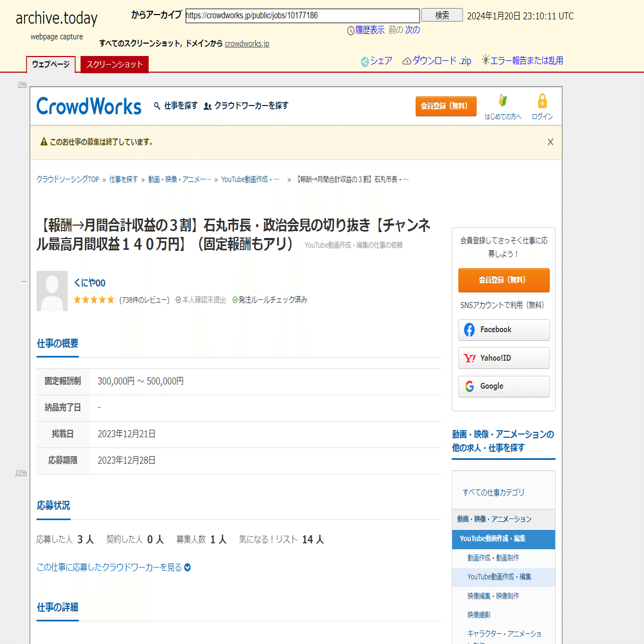Click すべての仕事カテゴリ in sidebar
Image resolution: width=644 pixels, height=644 pixels.
(493, 493)
